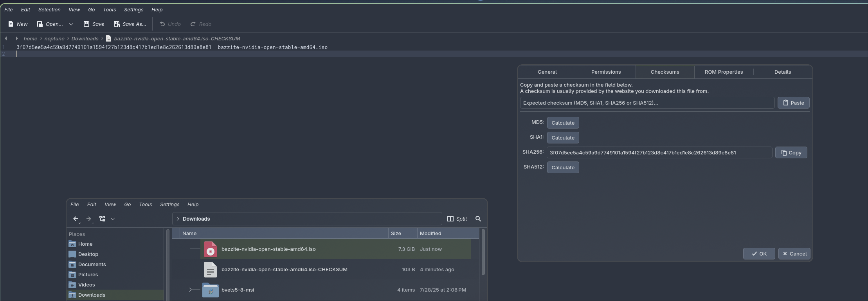Screen dimensions: 868x301
Task: Click the New document button in Kate toolbar
Action: [18, 24]
